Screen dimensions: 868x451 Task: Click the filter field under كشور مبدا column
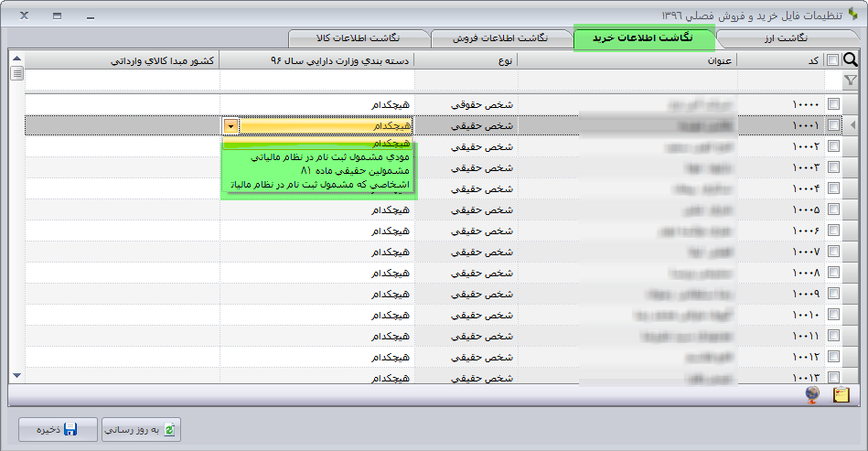(122, 81)
